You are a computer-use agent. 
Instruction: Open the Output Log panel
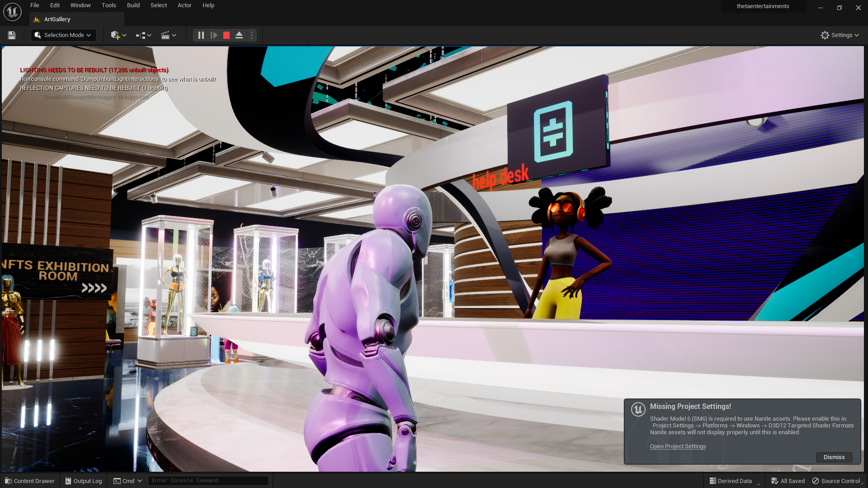(84, 481)
